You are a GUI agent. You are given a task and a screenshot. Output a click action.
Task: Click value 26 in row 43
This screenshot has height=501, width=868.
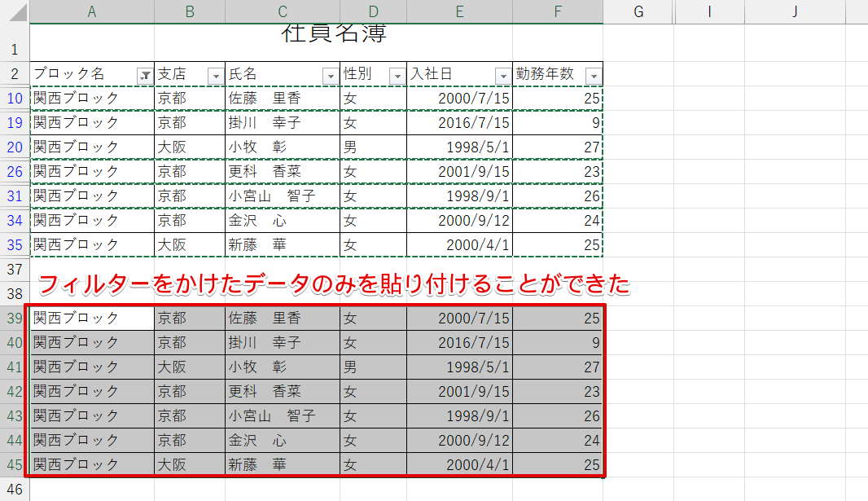coord(592,415)
